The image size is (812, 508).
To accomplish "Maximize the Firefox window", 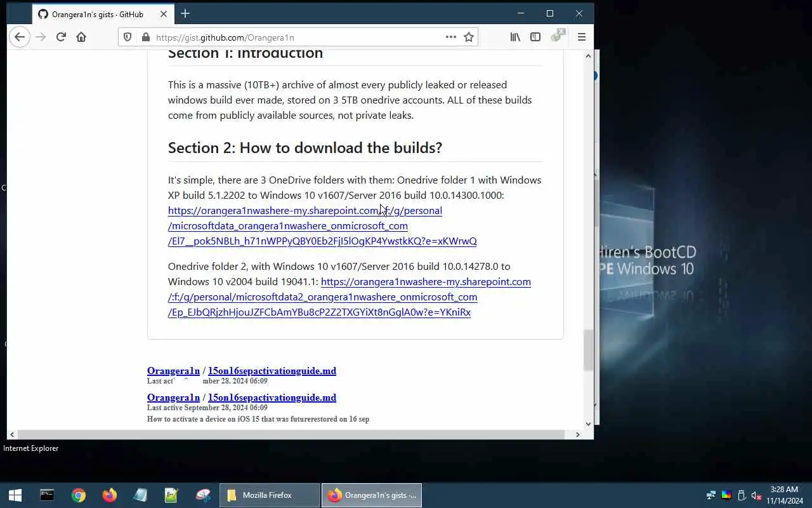I will (550, 13).
